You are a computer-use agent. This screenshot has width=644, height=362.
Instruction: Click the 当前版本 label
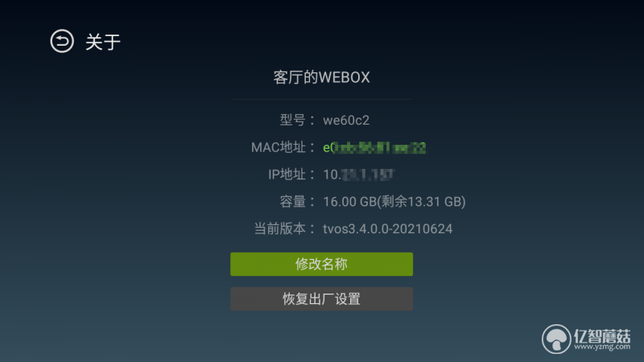click(279, 228)
